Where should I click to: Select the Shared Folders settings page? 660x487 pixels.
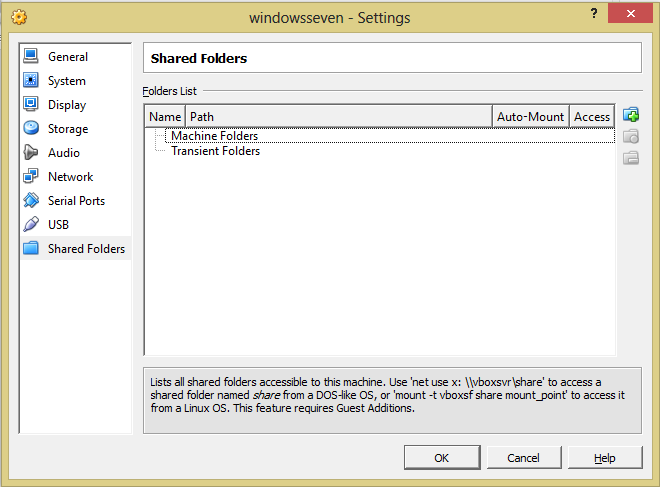pyautogui.click(x=76, y=248)
